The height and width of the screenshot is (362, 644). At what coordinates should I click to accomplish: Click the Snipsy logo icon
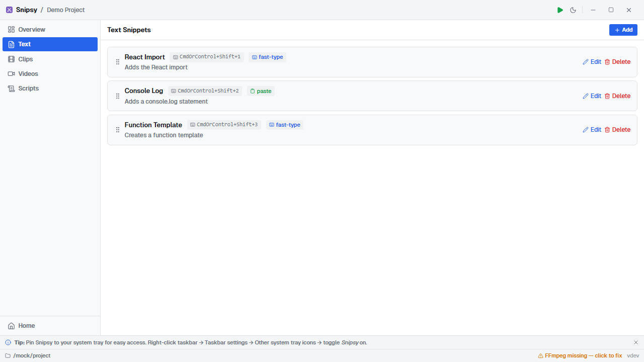pyautogui.click(x=9, y=10)
